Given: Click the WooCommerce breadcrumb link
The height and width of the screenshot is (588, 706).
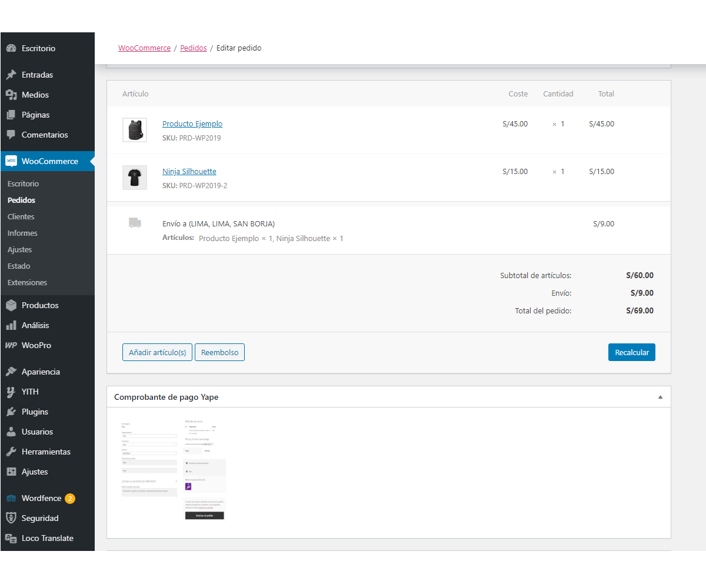Looking at the screenshot, I should tap(144, 48).
